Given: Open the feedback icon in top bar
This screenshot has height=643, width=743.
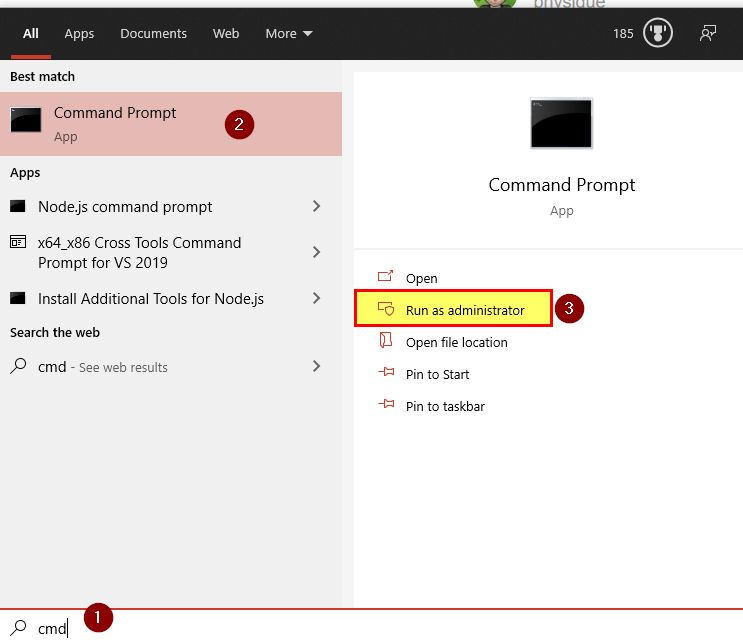Looking at the screenshot, I should 708,33.
